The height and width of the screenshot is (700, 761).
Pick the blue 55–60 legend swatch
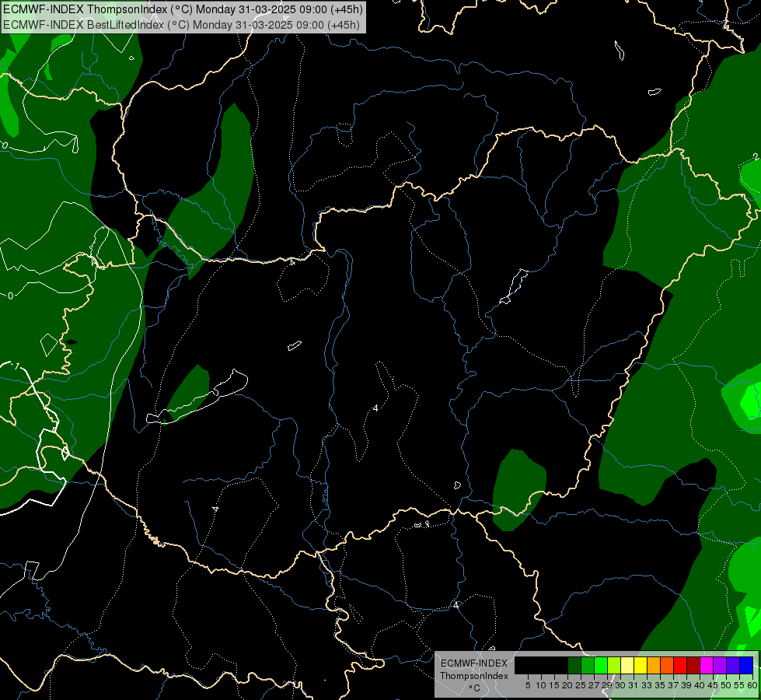[x=746, y=665]
